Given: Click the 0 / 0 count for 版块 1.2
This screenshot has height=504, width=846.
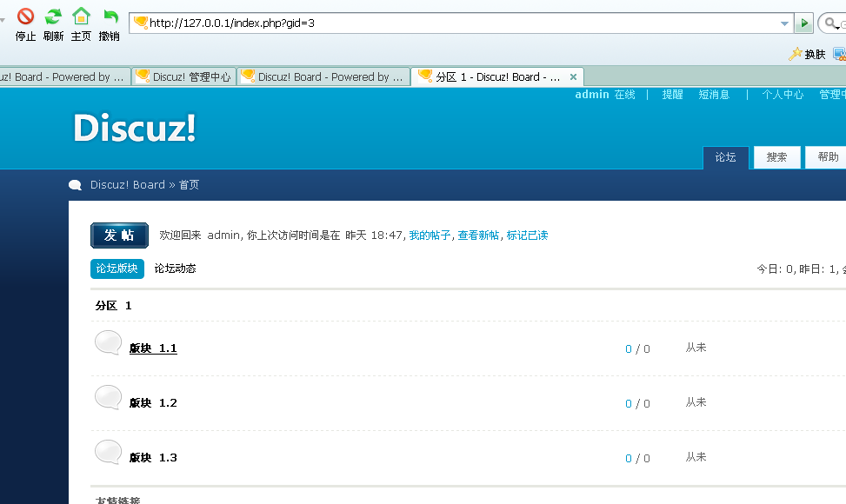Looking at the screenshot, I should [637, 404].
